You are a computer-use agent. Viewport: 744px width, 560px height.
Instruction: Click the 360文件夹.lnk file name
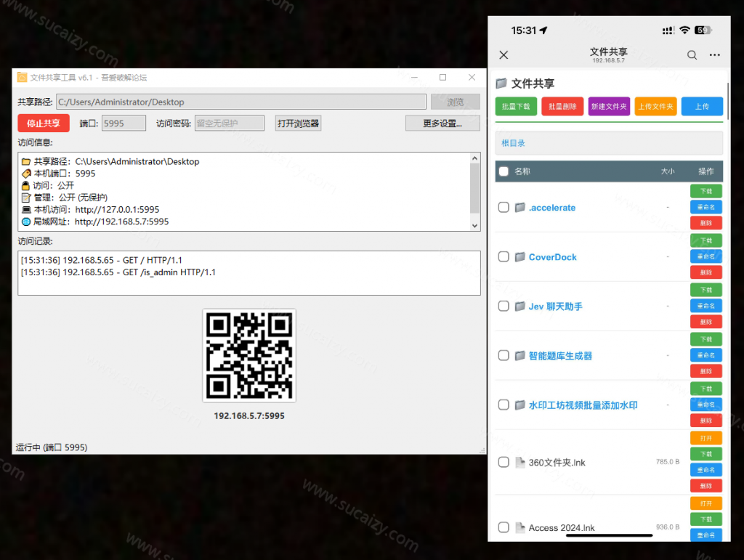557,463
